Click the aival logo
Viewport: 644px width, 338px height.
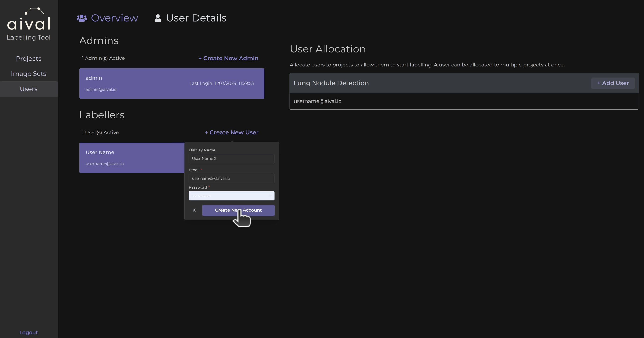click(29, 19)
